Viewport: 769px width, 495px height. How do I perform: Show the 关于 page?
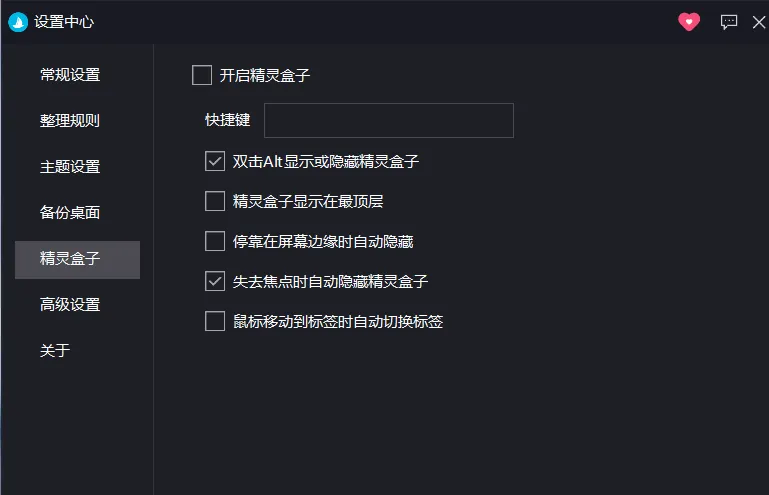pos(55,351)
